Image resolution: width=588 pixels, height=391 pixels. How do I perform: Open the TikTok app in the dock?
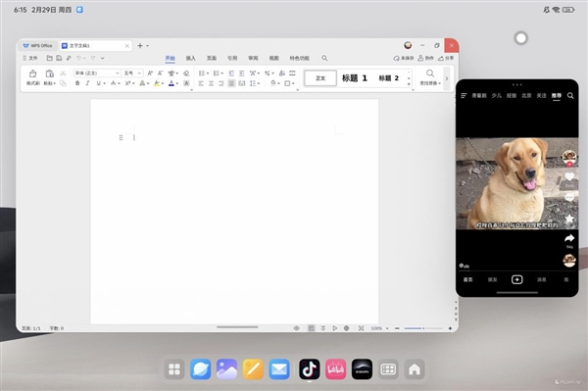click(310, 369)
